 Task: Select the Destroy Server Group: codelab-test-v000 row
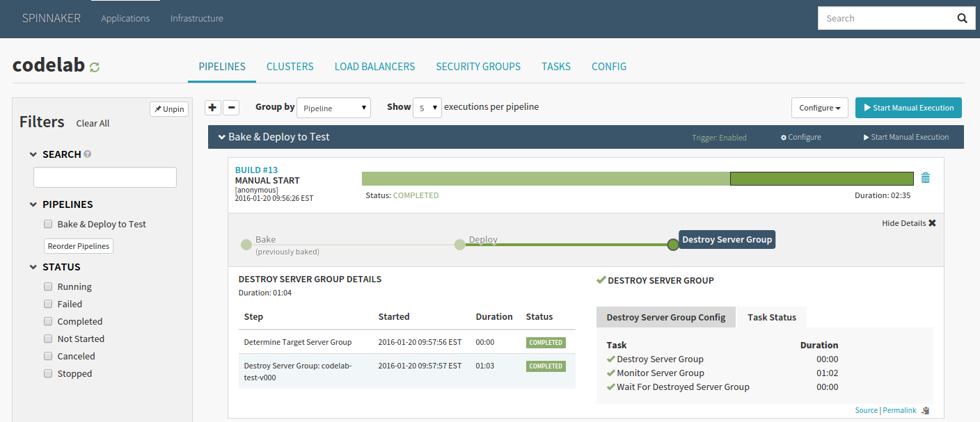click(x=407, y=371)
